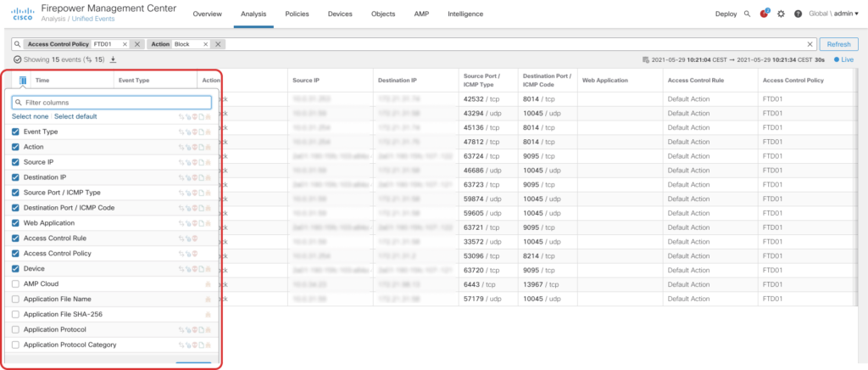
Task: Click the red intrusion icon in the column picker header
Action: (194, 117)
